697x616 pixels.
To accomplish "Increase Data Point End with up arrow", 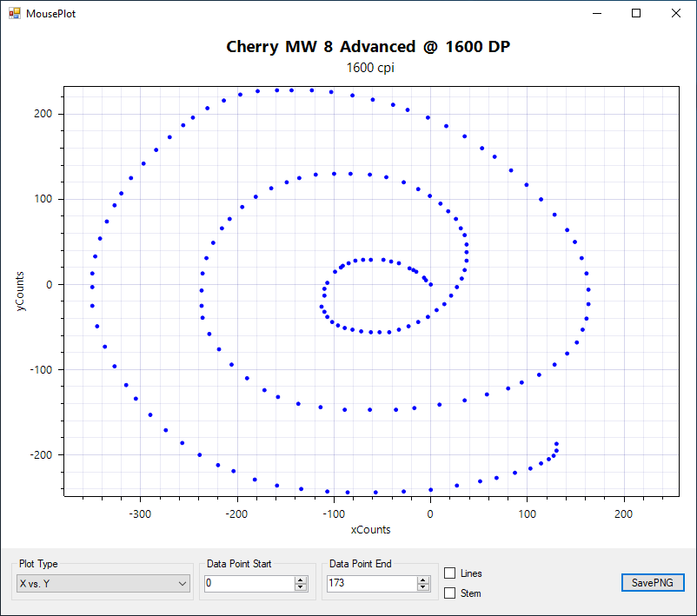I will point(423,580).
